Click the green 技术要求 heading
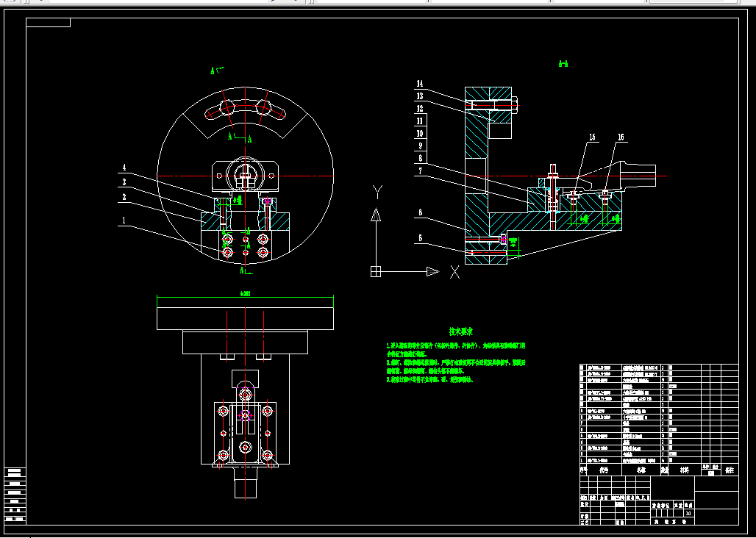 coord(461,331)
